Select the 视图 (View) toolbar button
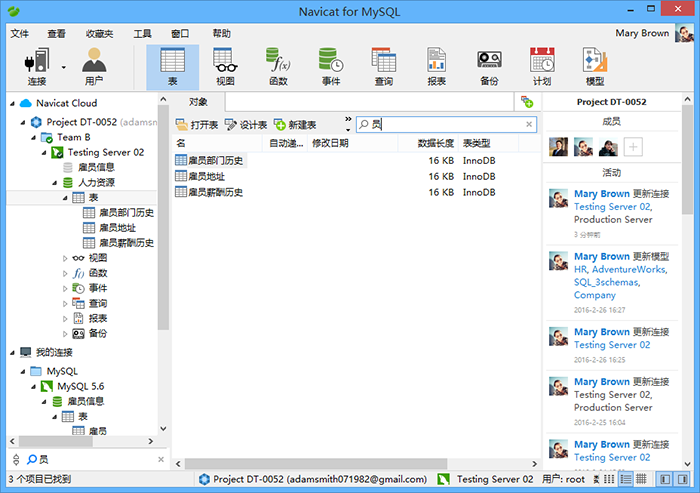The width and height of the screenshot is (700, 493). [225, 67]
